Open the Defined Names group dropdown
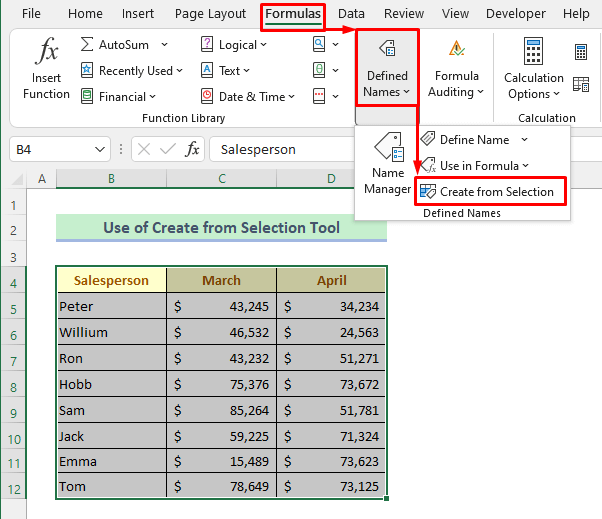This screenshot has width=602, height=519. click(x=387, y=67)
